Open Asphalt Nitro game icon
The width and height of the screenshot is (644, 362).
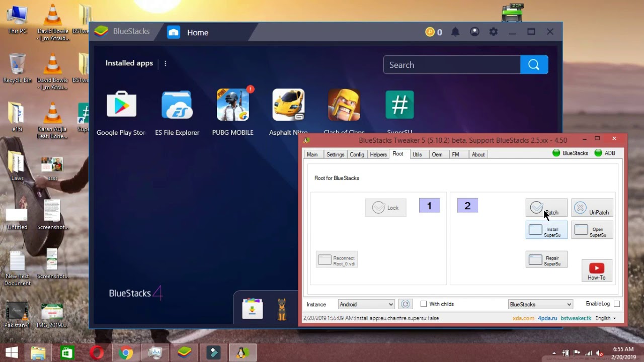[x=288, y=105]
